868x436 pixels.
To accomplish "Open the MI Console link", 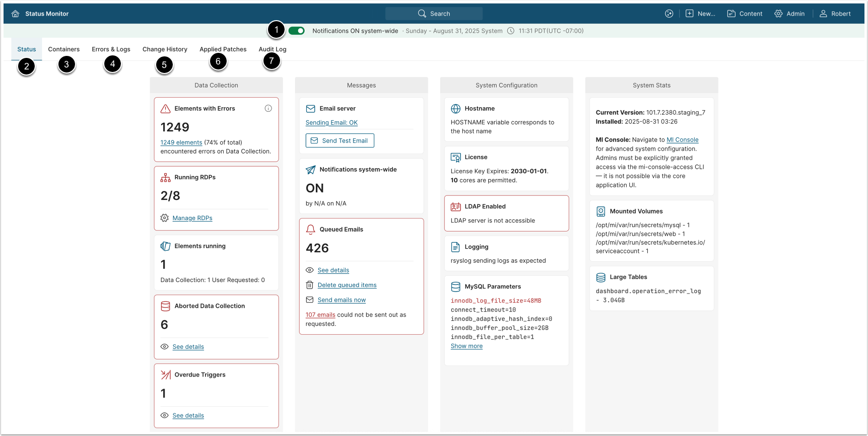I will [682, 140].
